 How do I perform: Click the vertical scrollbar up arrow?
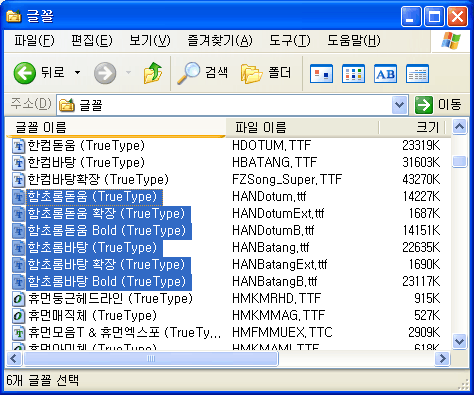pyautogui.click(x=460, y=127)
